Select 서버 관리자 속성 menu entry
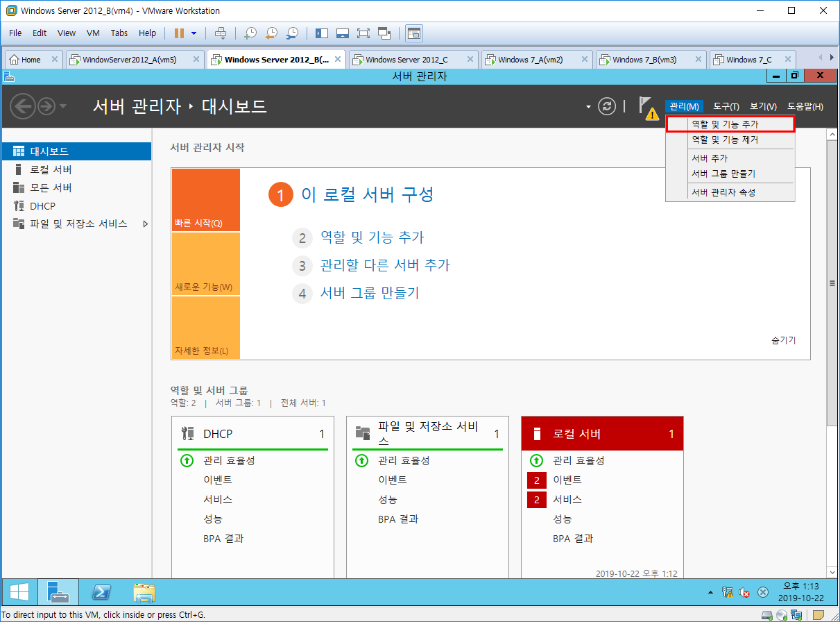The height and width of the screenshot is (622, 840). 730,192
